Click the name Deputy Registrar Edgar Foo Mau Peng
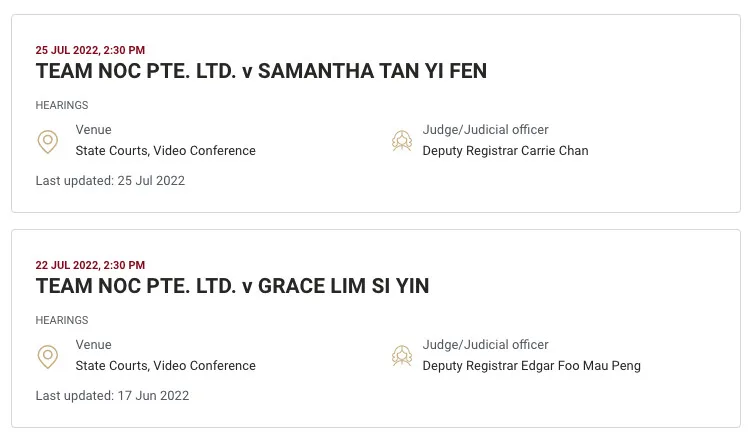756x446 pixels. (x=531, y=366)
